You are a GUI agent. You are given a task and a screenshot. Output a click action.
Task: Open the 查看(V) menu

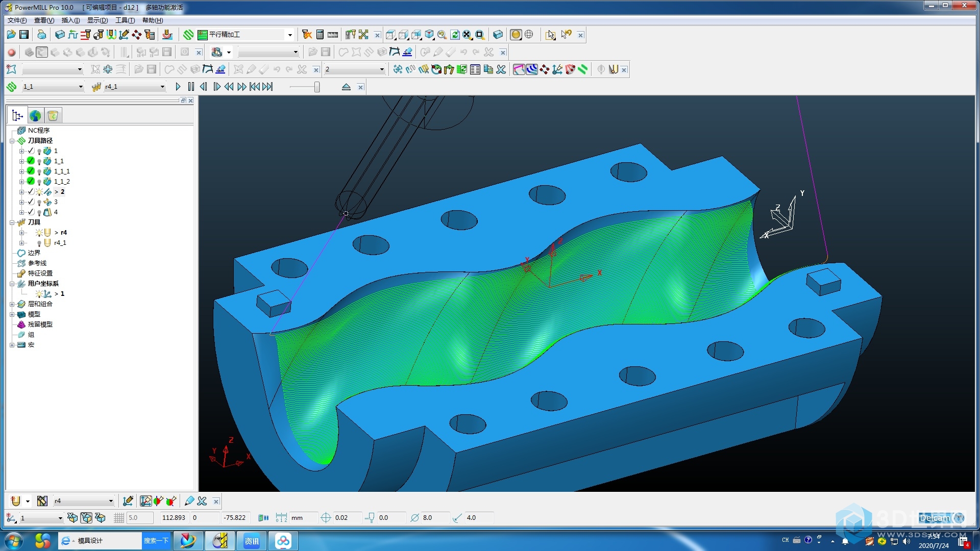(44, 20)
